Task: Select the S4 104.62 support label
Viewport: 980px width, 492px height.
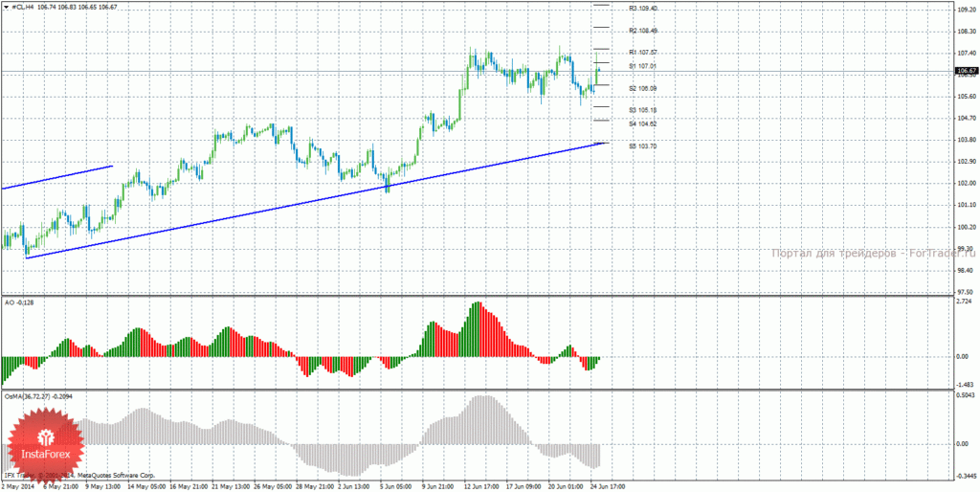Action: pyautogui.click(x=643, y=124)
